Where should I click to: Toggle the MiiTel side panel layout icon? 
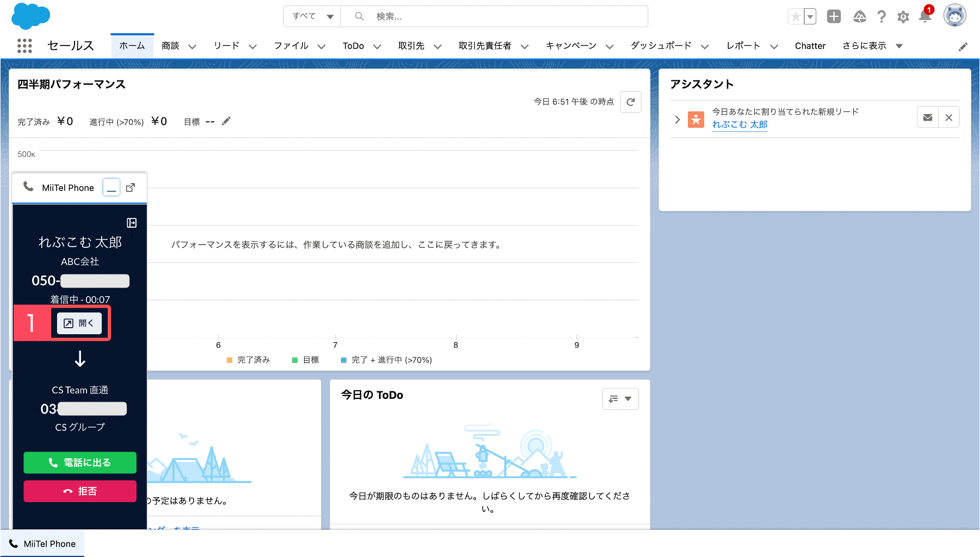pyautogui.click(x=132, y=223)
